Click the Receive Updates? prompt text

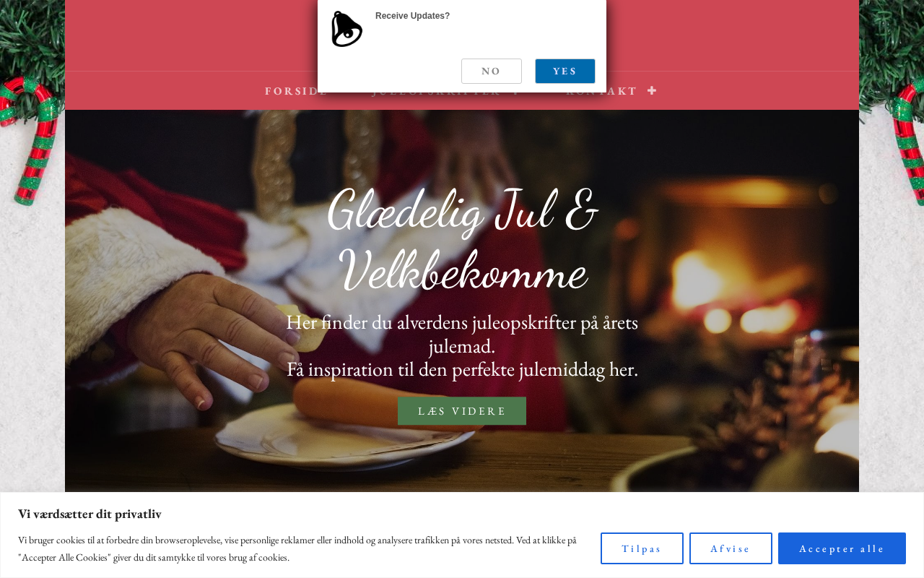412,16
